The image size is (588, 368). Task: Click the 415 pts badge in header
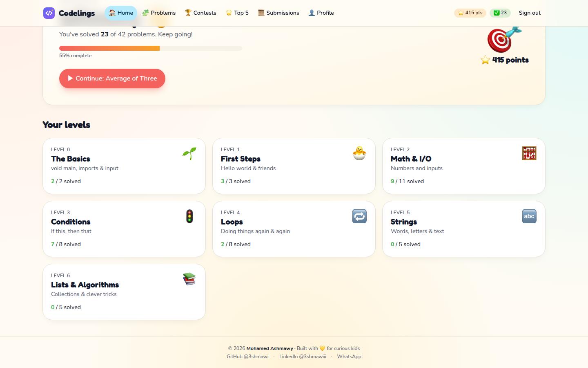point(470,13)
